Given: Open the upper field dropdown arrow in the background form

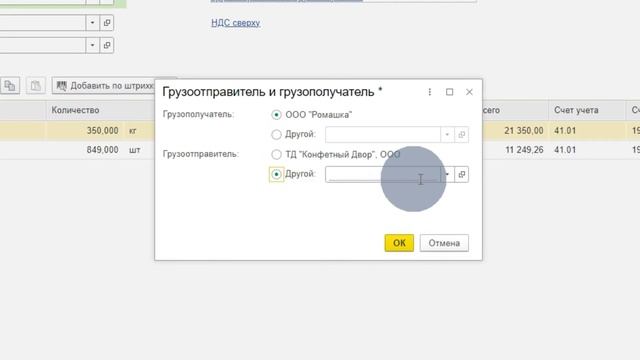Looking at the screenshot, I should (92, 23).
